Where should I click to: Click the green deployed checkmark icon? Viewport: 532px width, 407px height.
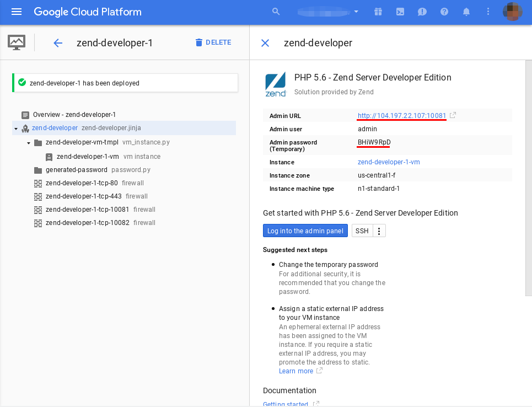pyautogui.click(x=22, y=83)
